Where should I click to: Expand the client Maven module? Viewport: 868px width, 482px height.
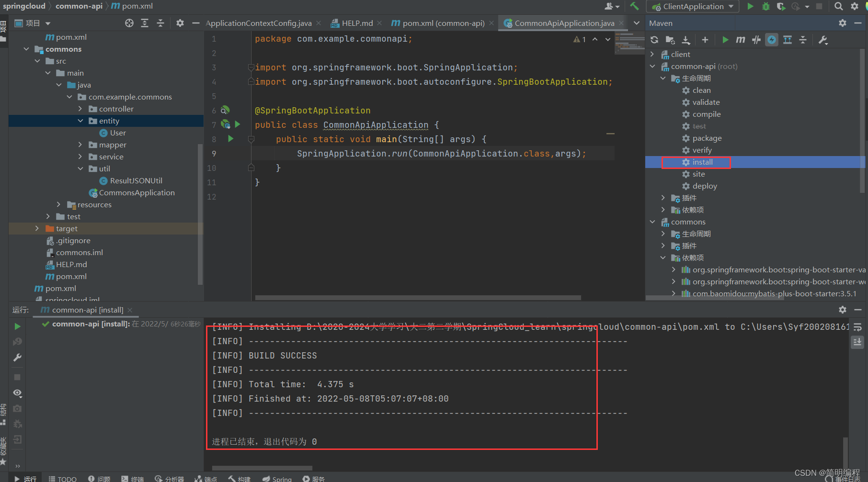pos(652,54)
